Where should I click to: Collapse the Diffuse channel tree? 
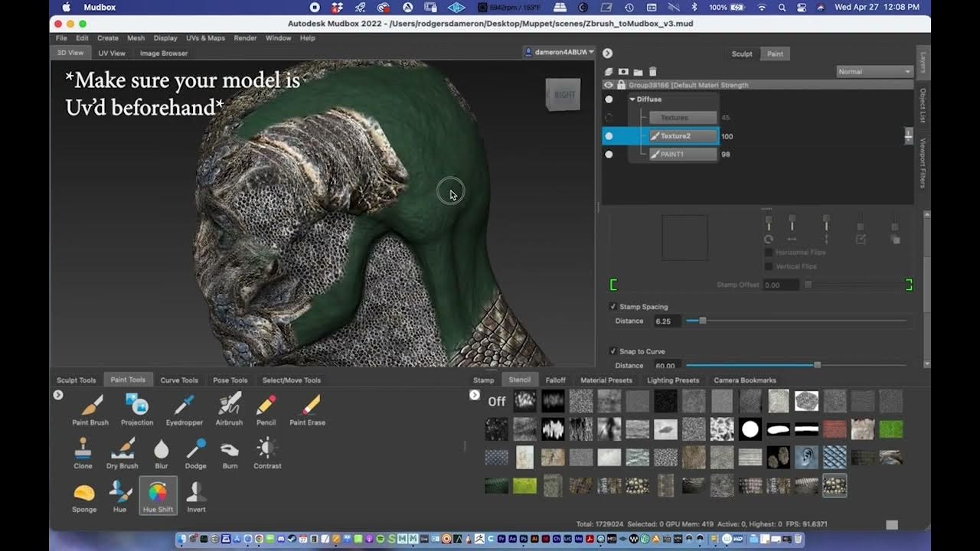632,99
